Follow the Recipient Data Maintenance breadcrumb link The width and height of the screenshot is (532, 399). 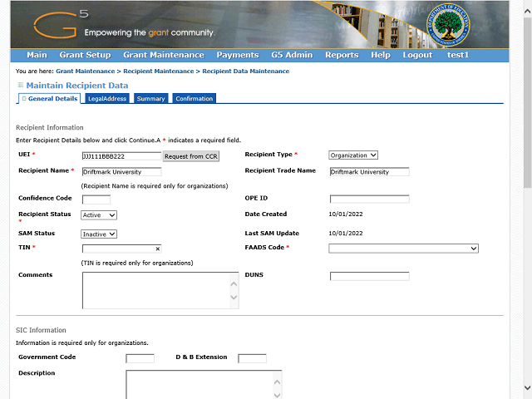tap(246, 71)
